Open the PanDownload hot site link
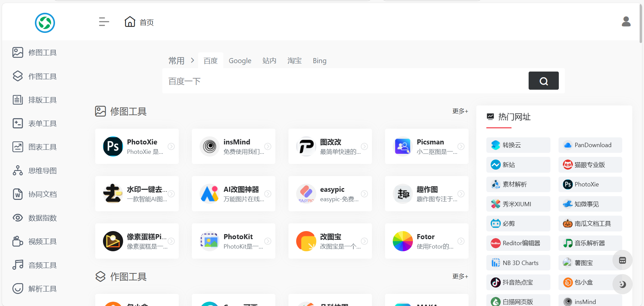 tap(590, 145)
